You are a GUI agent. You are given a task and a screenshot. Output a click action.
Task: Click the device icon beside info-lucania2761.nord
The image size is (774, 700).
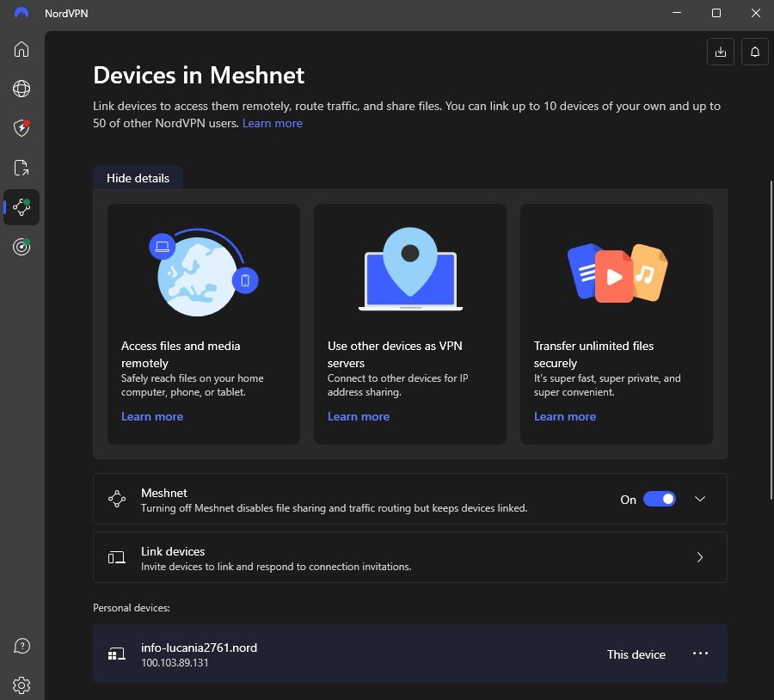coord(117,654)
